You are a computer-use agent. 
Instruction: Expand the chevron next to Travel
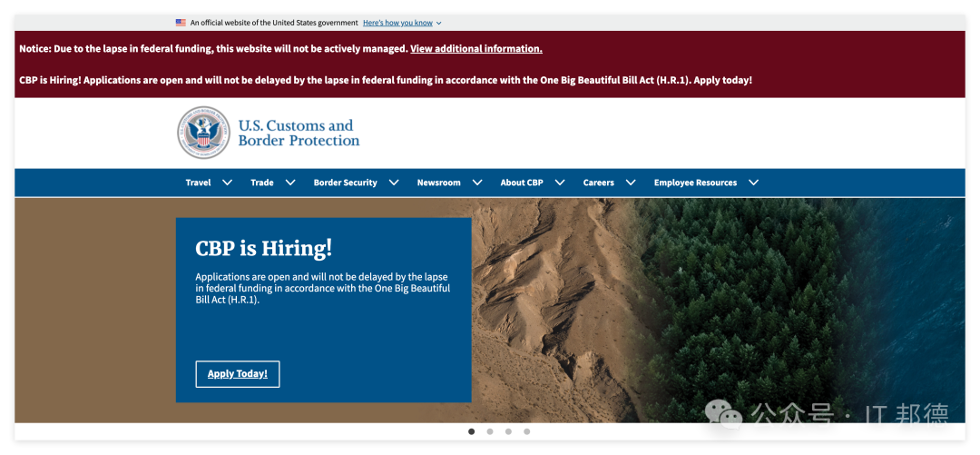click(x=228, y=183)
